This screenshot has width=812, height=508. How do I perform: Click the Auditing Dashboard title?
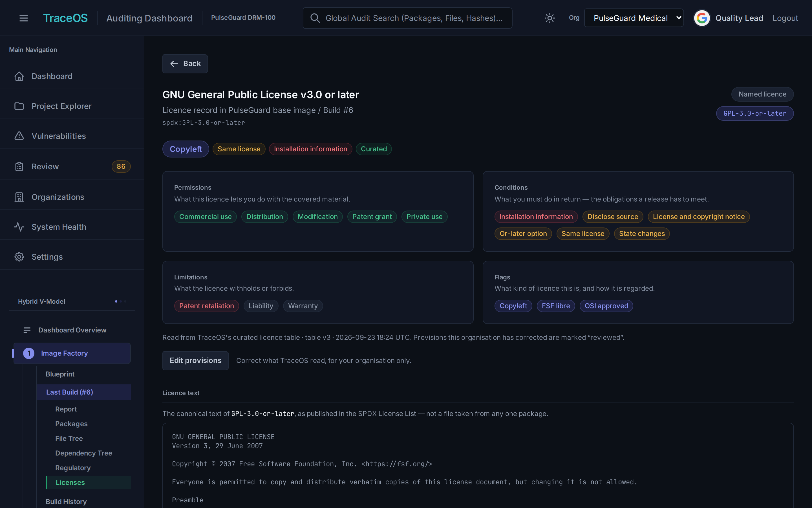[149, 18]
